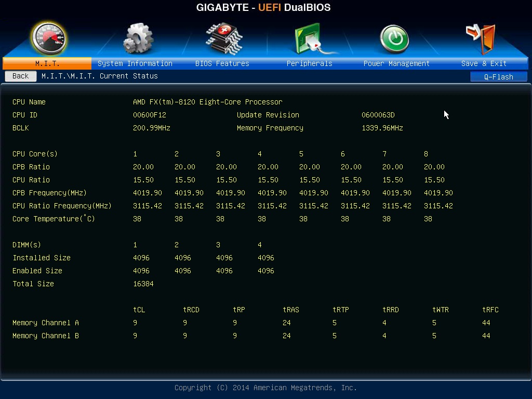Click the American Megatrends copyright text
Viewport: 532px width, 399px height.
pyautogui.click(x=265, y=388)
